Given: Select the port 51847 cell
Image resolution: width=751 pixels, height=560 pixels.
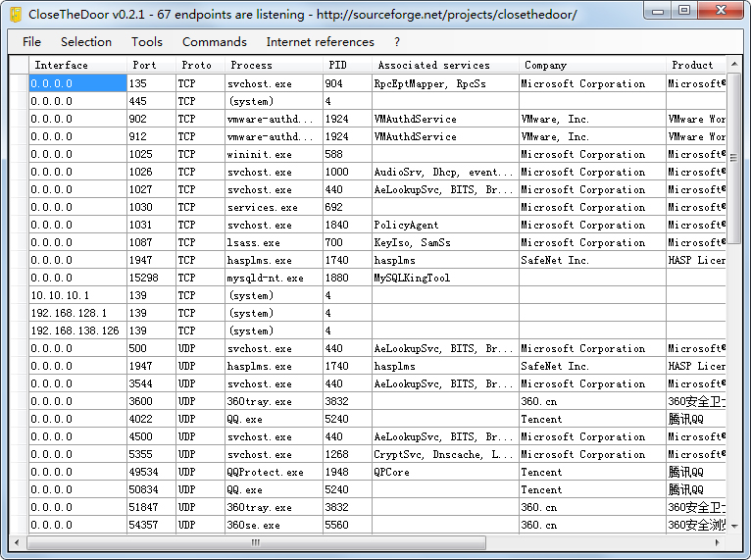Looking at the screenshot, I should coord(151,507).
